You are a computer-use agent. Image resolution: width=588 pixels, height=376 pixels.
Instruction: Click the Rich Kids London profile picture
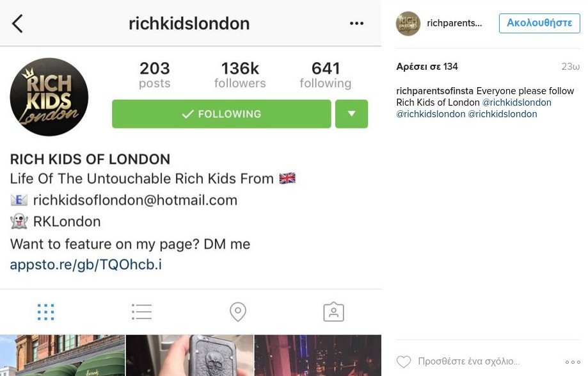click(x=49, y=97)
